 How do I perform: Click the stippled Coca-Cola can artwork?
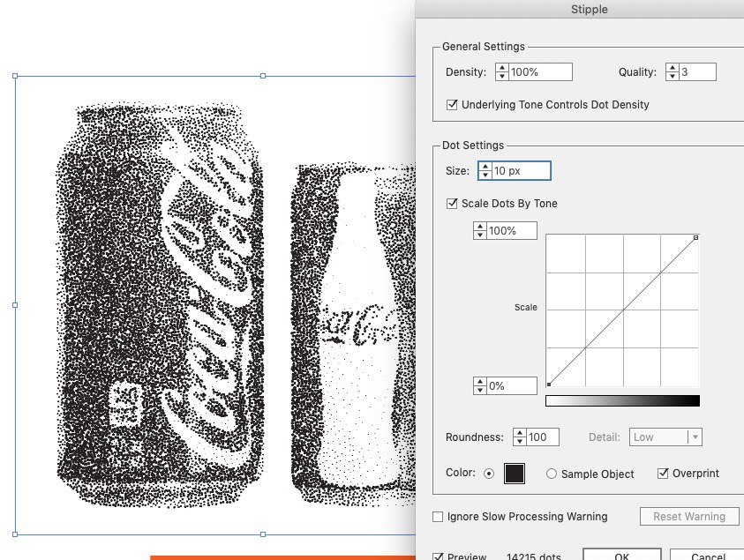(x=160, y=303)
